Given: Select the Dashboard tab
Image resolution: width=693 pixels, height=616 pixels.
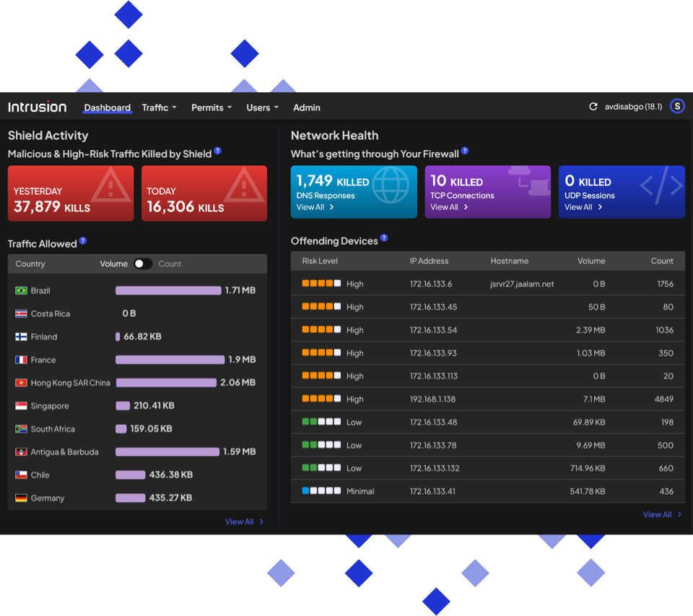Looking at the screenshot, I should (x=107, y=107).
